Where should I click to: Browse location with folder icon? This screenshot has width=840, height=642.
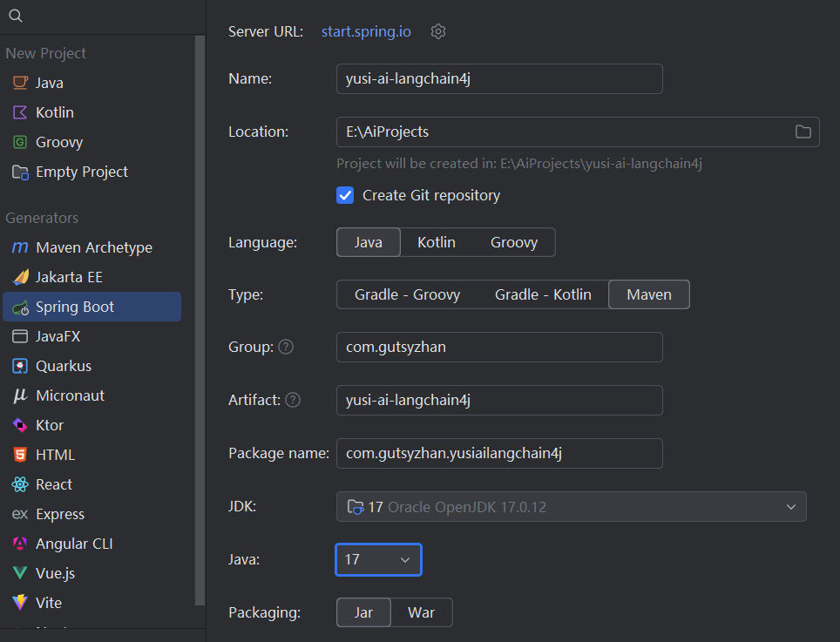pos(803,132)
